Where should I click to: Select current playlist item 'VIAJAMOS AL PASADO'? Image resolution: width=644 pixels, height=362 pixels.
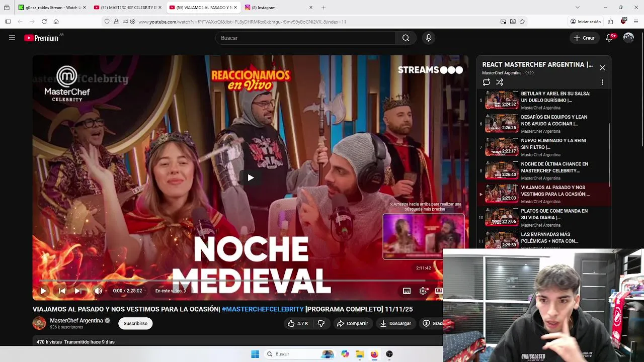coord(543,194)
